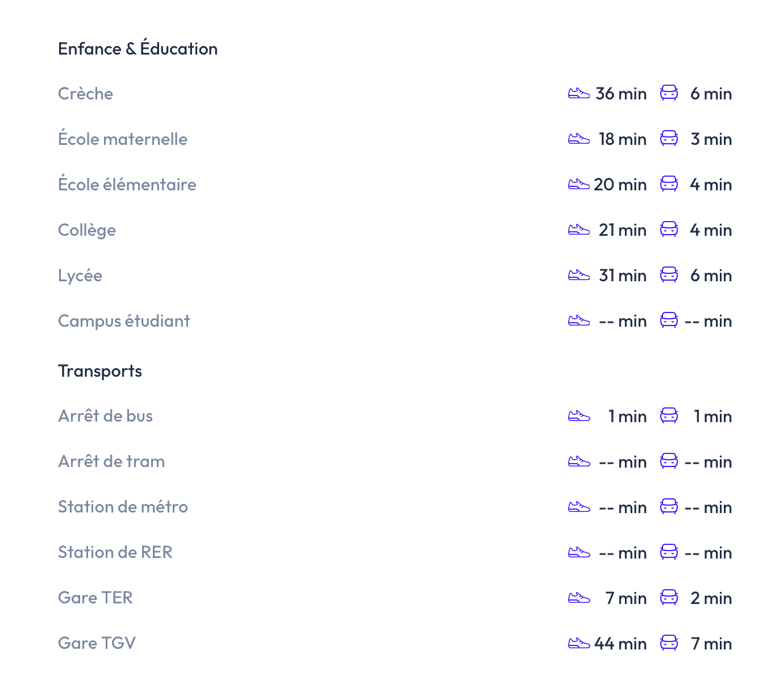This screenshot has width=767, height=700.
Task: Click walking shoe icon for Gare TGV
Action: coord(578,643)
